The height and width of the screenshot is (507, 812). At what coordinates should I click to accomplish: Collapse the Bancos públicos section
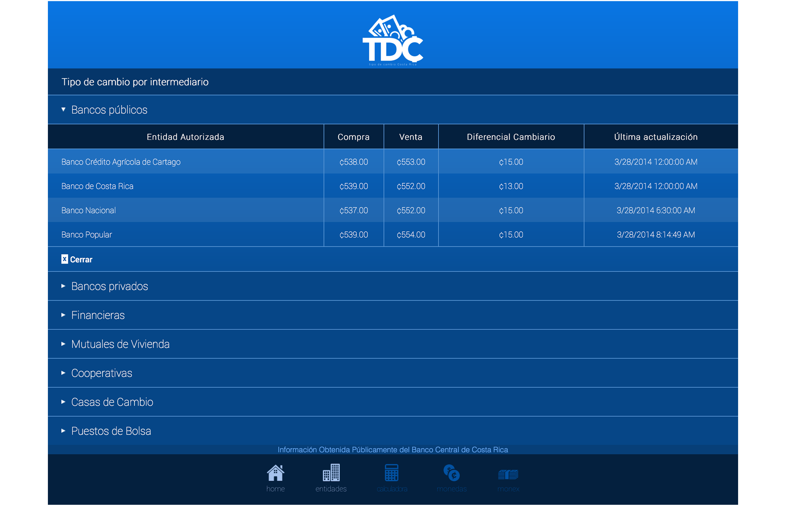pos(109,110)
